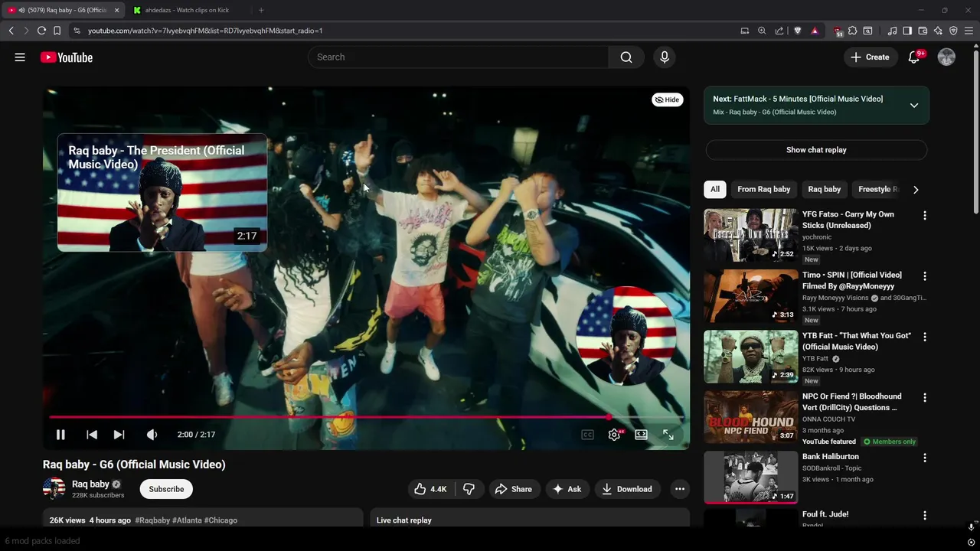This screenshot has width=980, height=551.
Task: Click Show chat replay
Action: (x=816, y=150)
